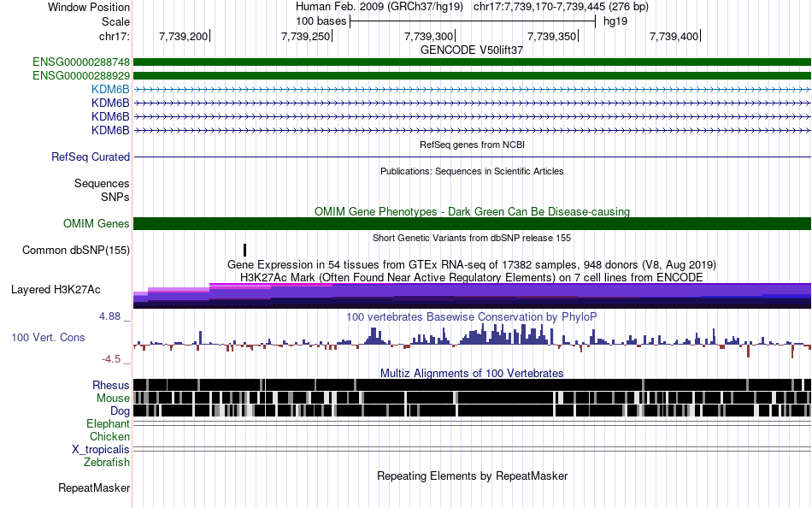Click the GTEx Gene Expression track title
This screenshot has height=508, width=812.
[472, 265]
